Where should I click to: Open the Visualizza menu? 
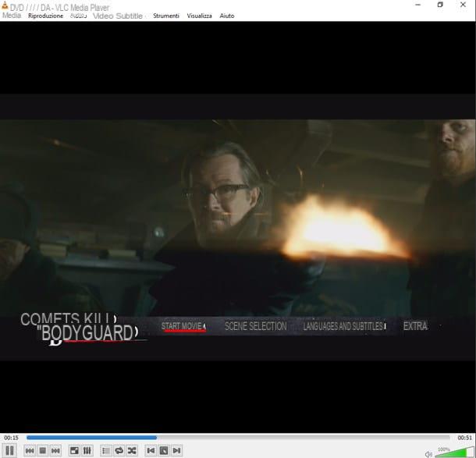click(199, 16)
